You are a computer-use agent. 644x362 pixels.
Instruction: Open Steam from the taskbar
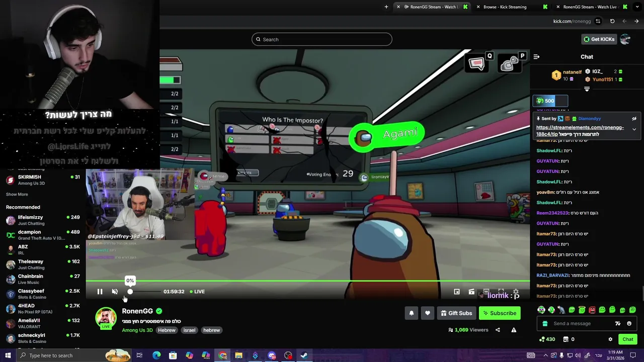tap(304, 355)
